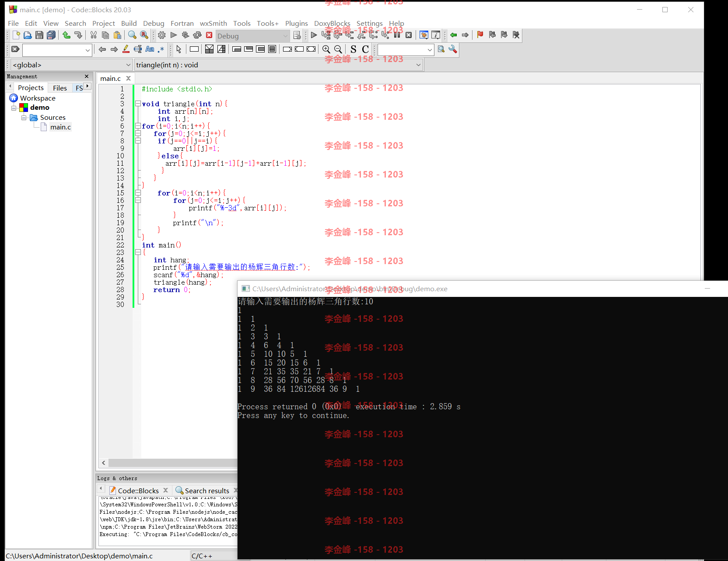This screenshot has width=728, height=561.
Task: Open the Plugins menu
Action: click(296, 23)
